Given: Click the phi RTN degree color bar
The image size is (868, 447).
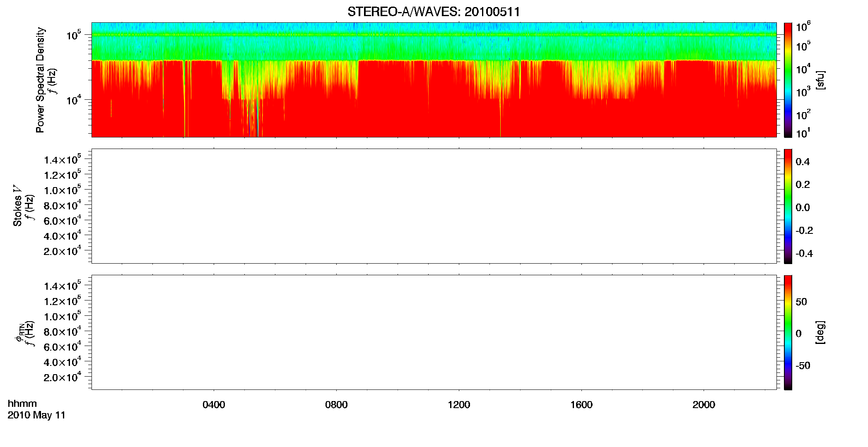Looking at the screenshot, I should click(x=788, y=332).
